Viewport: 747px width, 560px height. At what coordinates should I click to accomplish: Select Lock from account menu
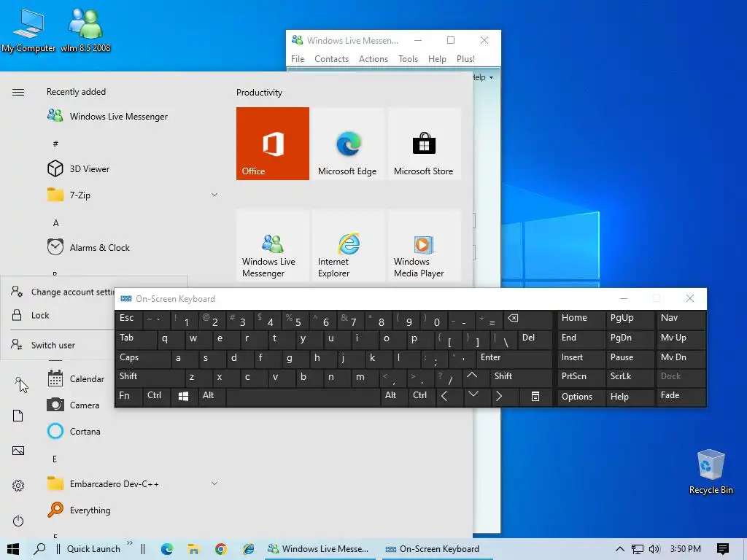pos(58,315)
